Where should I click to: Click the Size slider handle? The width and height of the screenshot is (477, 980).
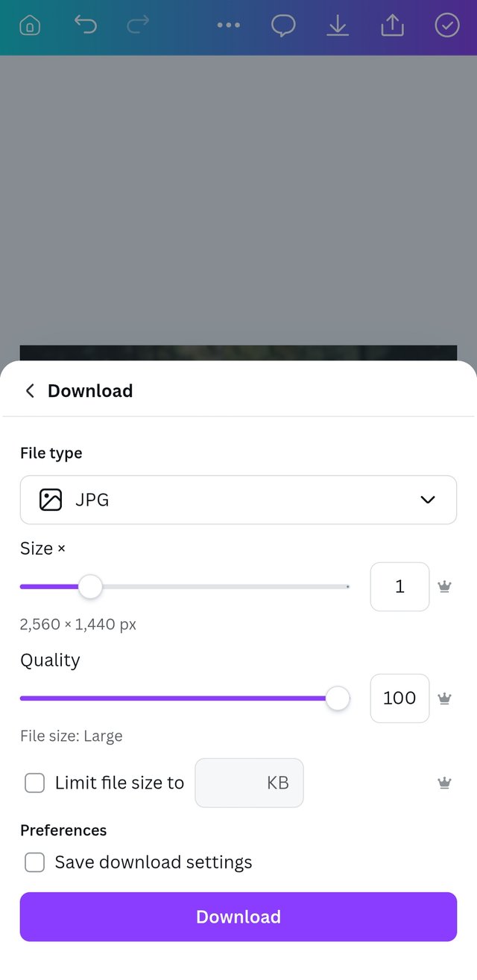90,587
